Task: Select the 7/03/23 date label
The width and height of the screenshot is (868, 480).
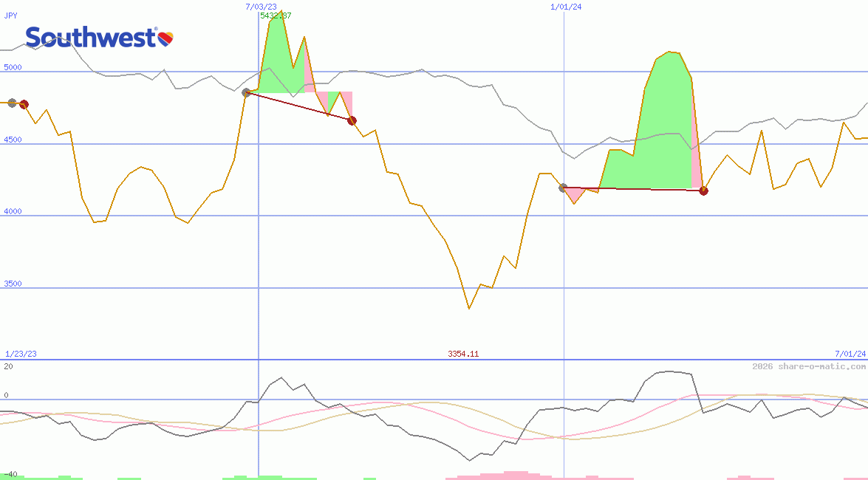Action: [x=261, y=7]
